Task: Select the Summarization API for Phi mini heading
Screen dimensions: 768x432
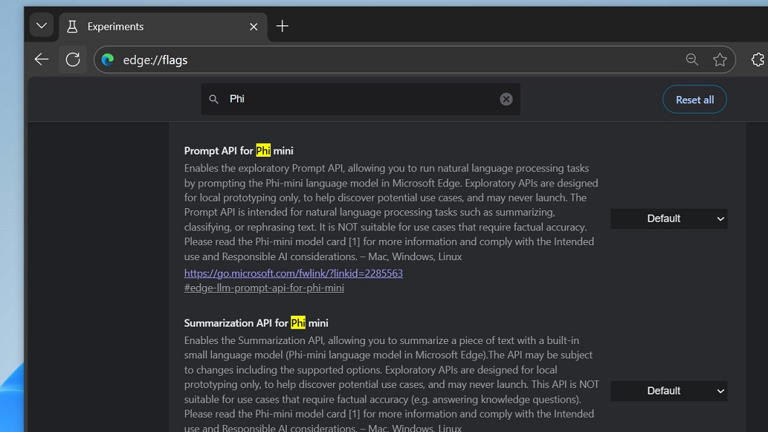Action: (x=256, y=323)
